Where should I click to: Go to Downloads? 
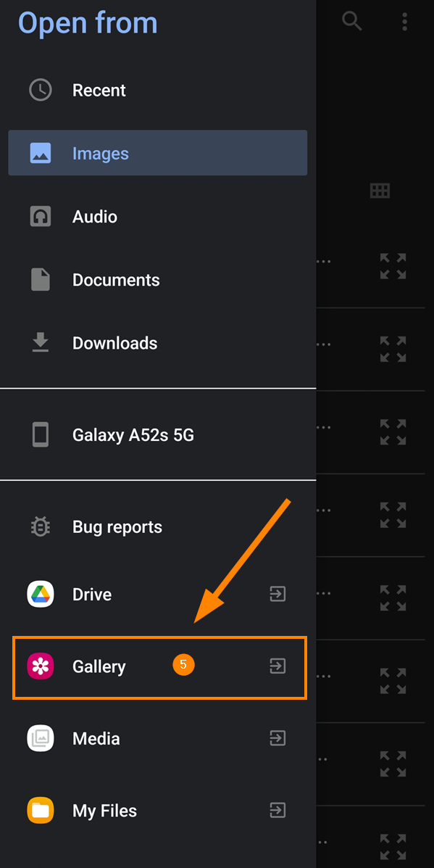(x=158, y=343)
